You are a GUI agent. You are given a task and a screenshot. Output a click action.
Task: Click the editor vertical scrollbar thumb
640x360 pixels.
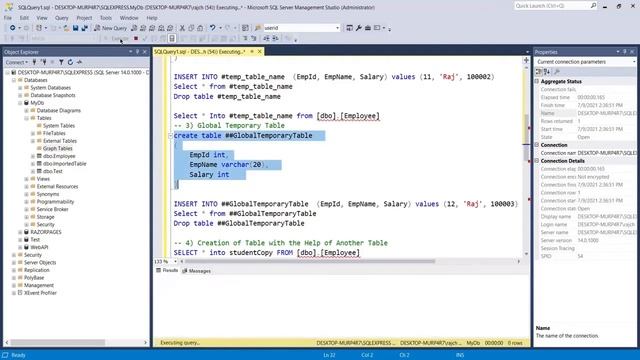click(526, 137)
